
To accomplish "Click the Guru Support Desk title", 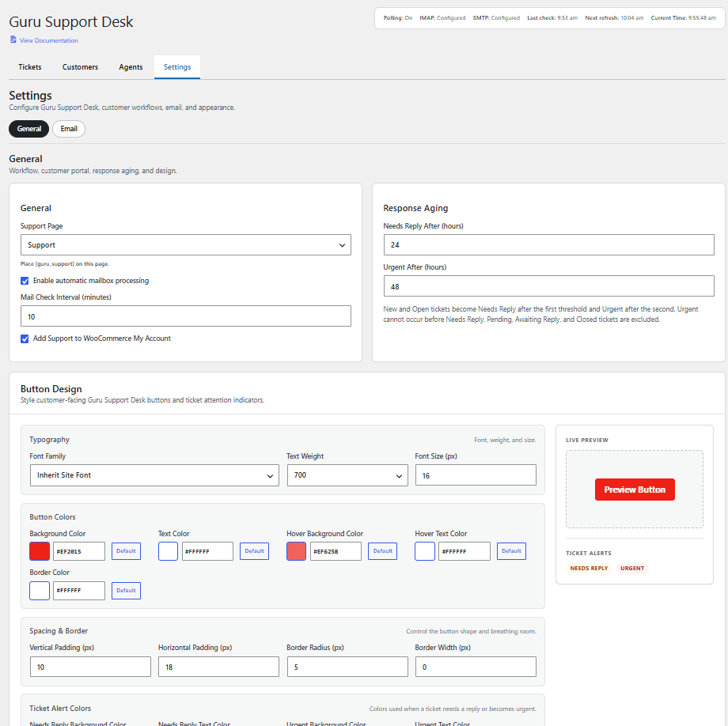I will tap(71, 22).
